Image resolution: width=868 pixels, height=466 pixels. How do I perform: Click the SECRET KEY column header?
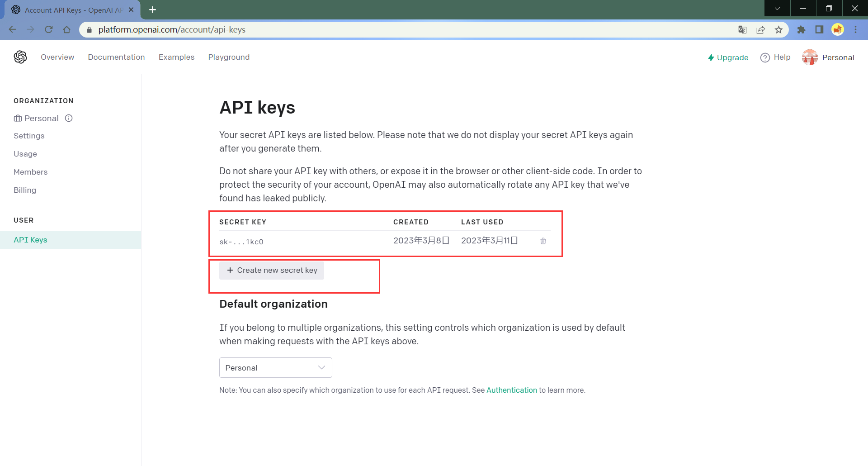(243, 222)
